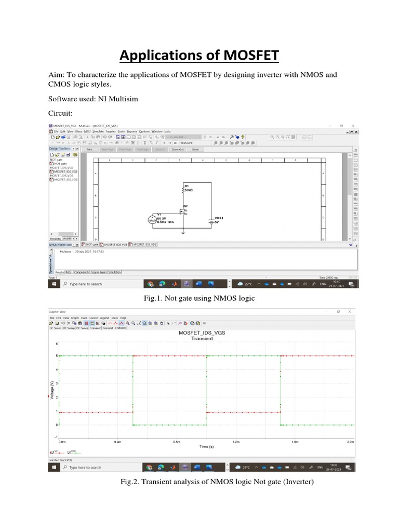Image resolution: width=399 pixels, height=532 pixels.
Task: Open the Trace menu in Grapher View
Action: pyautogui.click(x=84, y=318)
